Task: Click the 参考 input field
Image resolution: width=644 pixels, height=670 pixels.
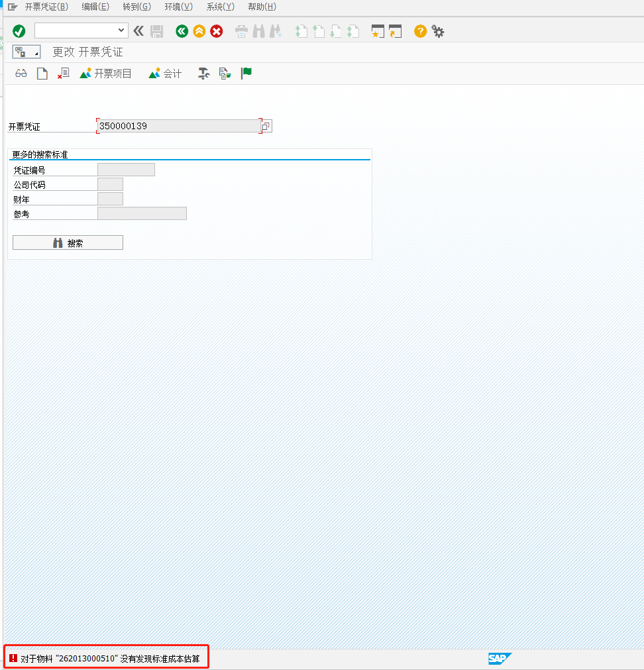Action: click(142, 213)
